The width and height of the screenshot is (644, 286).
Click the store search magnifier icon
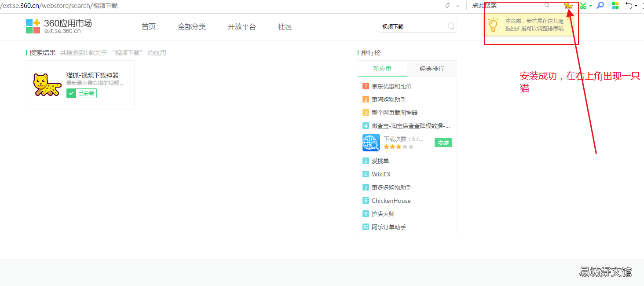(x=451, y=26)
